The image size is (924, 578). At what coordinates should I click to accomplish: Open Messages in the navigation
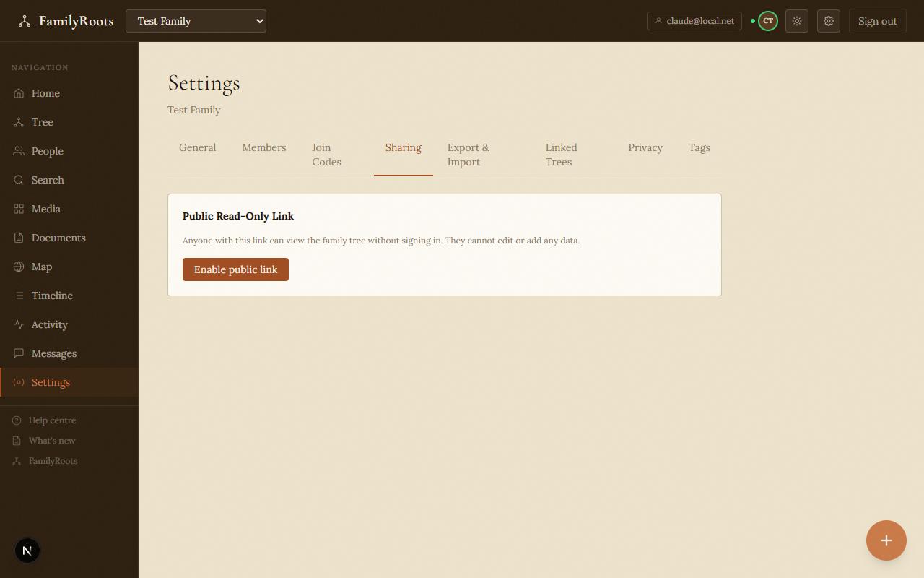pos(54,353)
